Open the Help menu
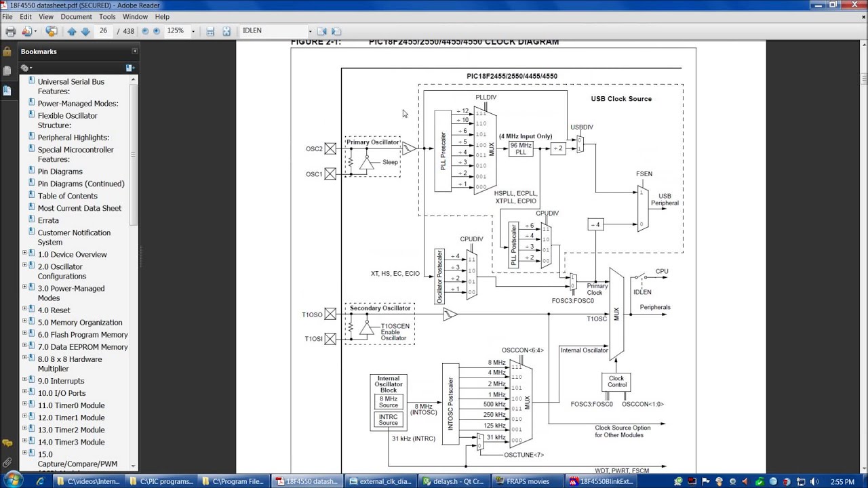The width and height of the screenshot is (868, 488). pyautogui.click(x=162, y=16)
